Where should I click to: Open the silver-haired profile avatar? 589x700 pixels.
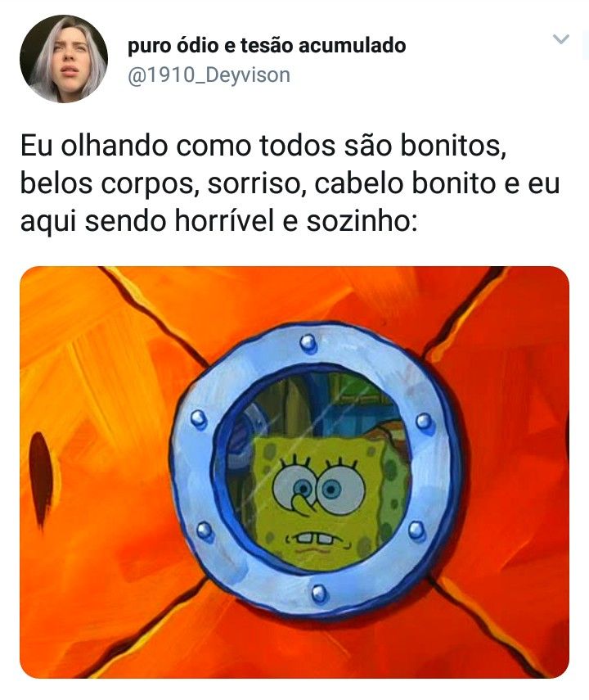[x=64, y=59]
